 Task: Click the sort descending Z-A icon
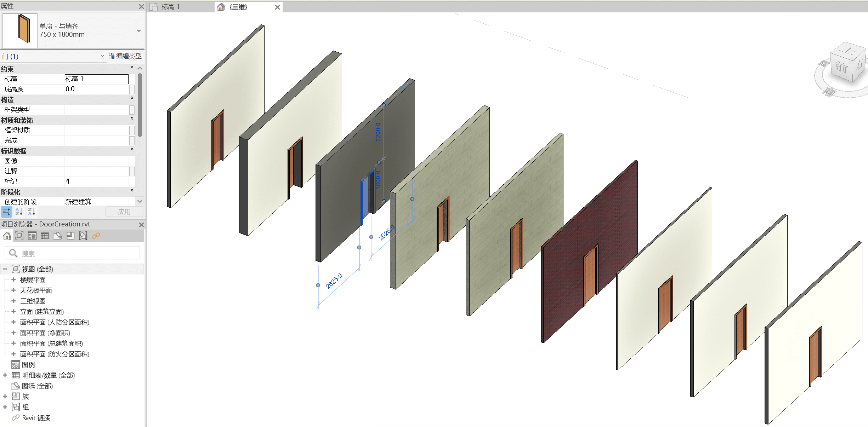tap(32, 212)
